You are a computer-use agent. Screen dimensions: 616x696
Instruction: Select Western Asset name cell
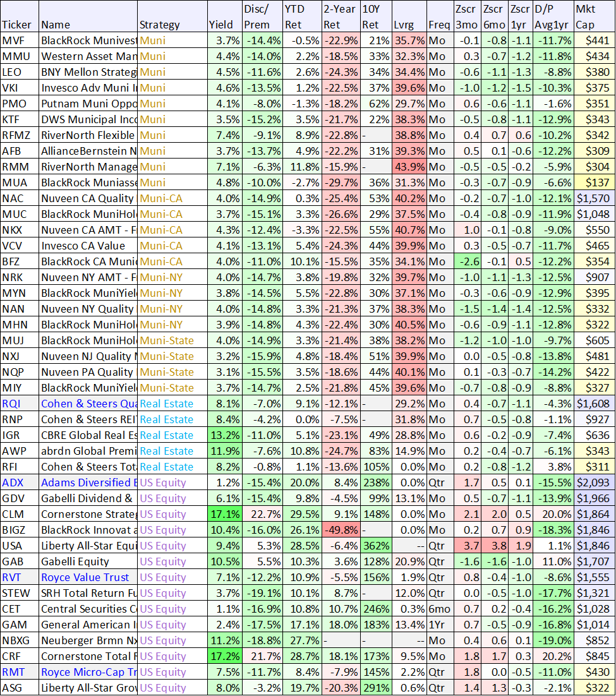[88, 56]
